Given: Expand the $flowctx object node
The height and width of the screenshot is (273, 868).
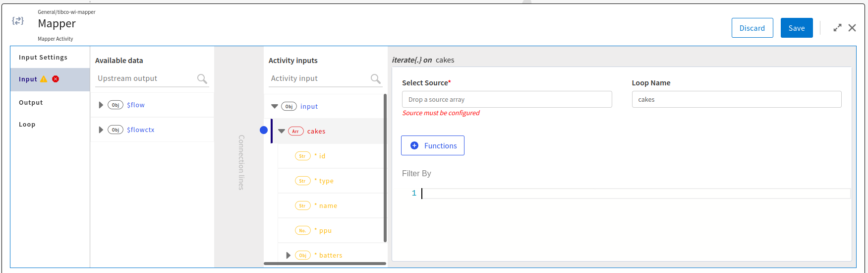Looking at the screenshot, I should (101, 130).
